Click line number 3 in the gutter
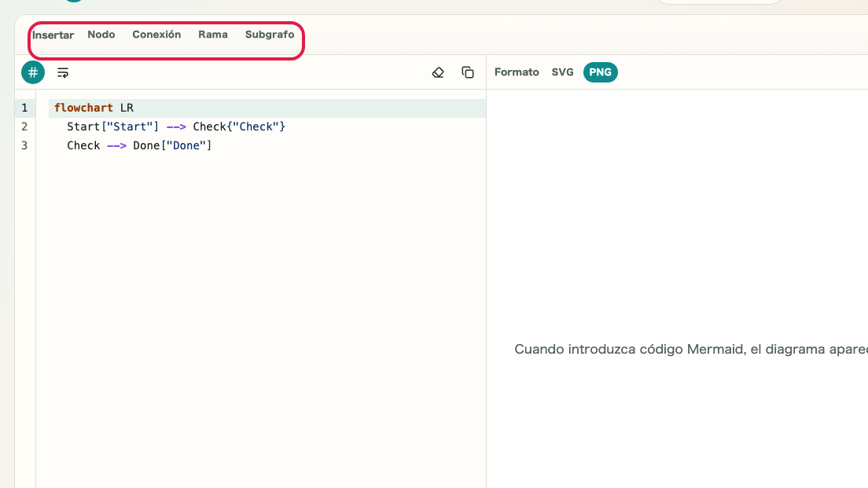Image resolution: width=868 pixels, height=488 pixels. click(x=24, y=145)
